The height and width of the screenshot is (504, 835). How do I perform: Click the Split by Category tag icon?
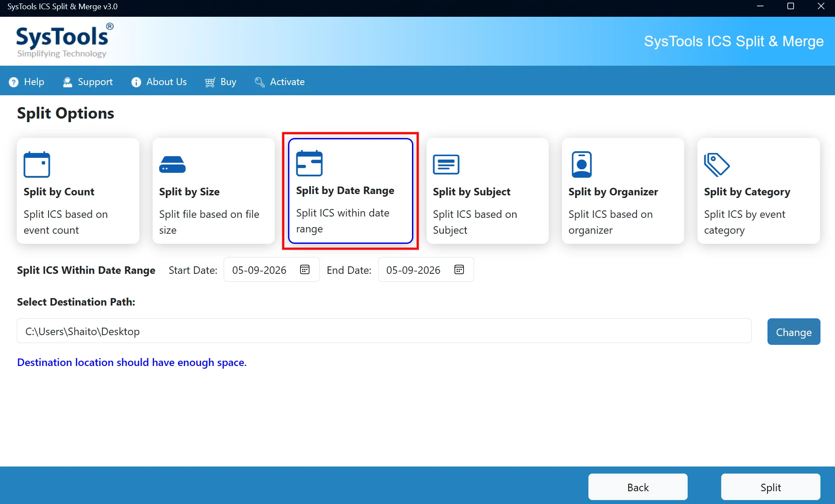click(717, 164)
